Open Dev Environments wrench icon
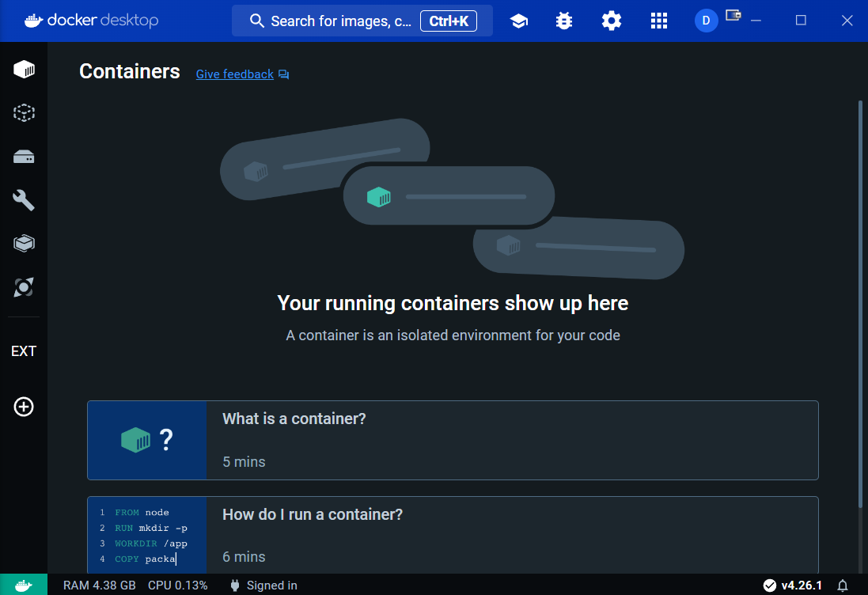Screen dimensions: 868x595 24,200
